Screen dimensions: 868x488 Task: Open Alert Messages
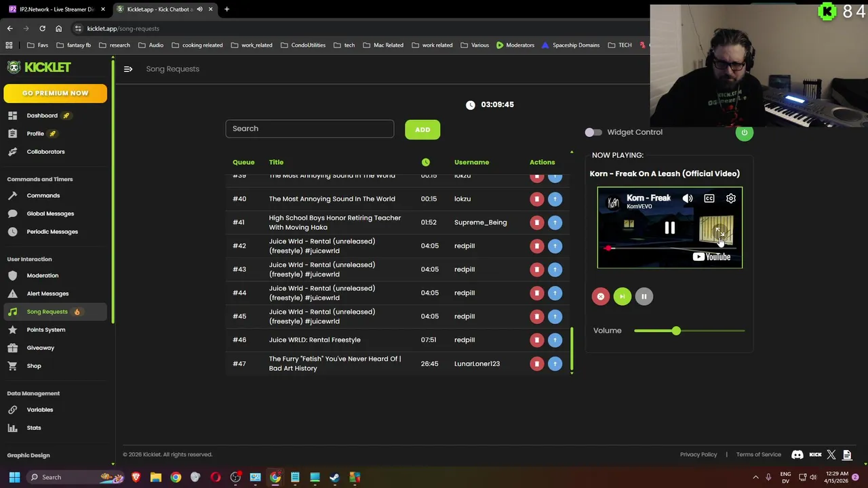pyautogui.click(x=47, y=293)
